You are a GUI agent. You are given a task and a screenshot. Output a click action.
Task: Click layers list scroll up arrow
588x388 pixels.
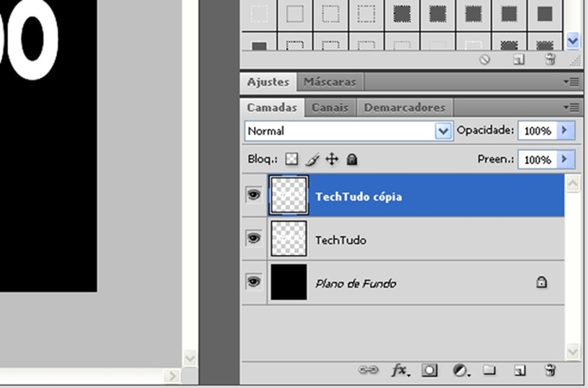pos(572,184)
